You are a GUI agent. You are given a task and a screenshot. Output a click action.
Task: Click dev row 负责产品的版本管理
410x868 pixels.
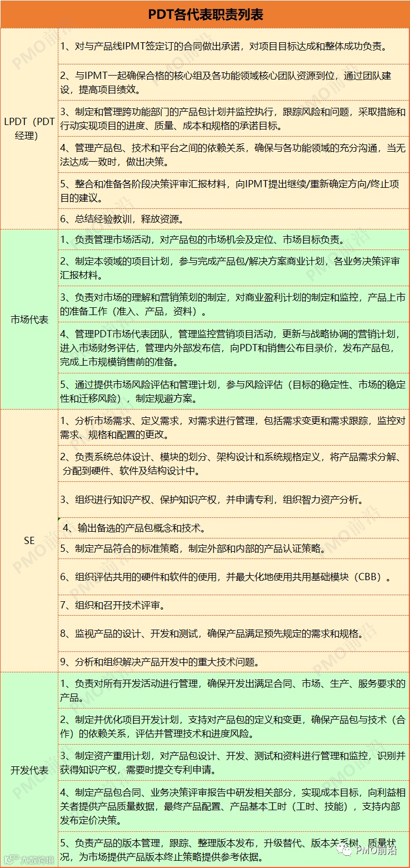233,849
